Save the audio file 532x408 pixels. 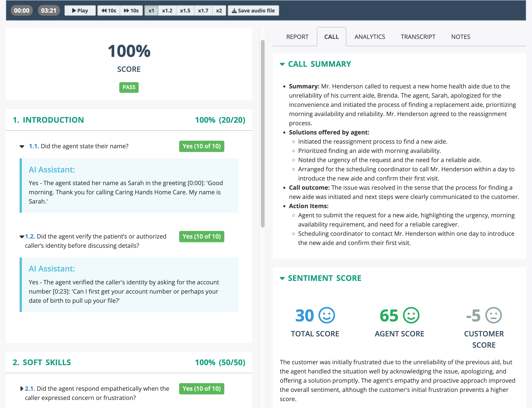253,10
